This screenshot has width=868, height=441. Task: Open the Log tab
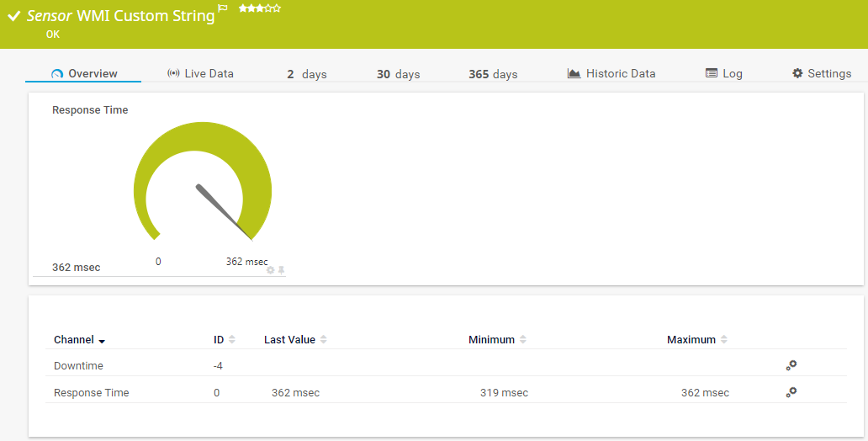click(723, 74)
